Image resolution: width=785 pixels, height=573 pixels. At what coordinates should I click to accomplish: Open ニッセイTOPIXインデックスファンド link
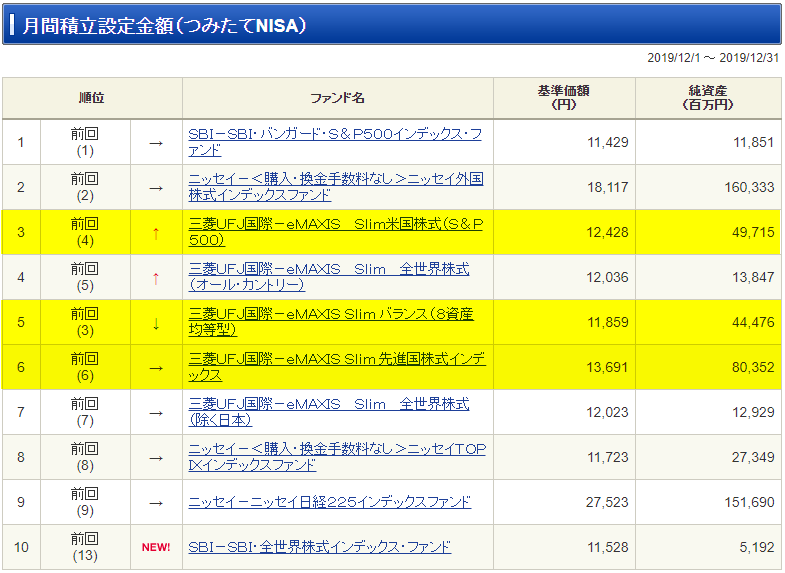coord(337,457)
